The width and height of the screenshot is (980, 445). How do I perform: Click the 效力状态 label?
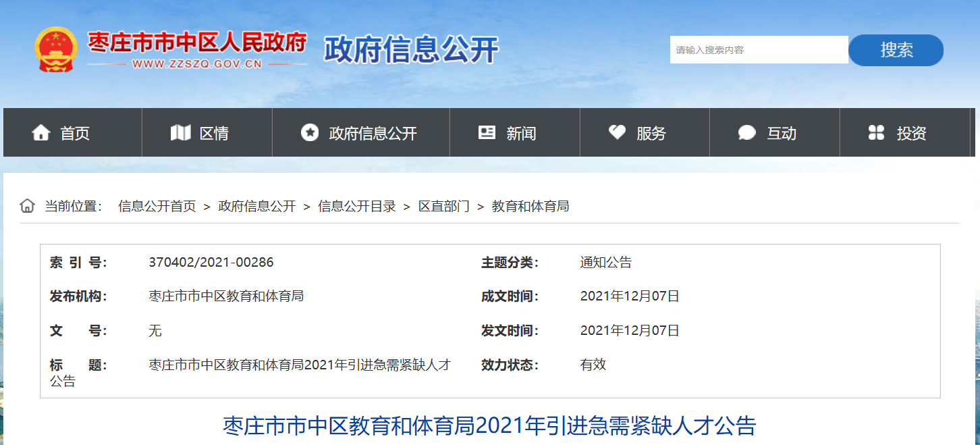tap(510, 365)
